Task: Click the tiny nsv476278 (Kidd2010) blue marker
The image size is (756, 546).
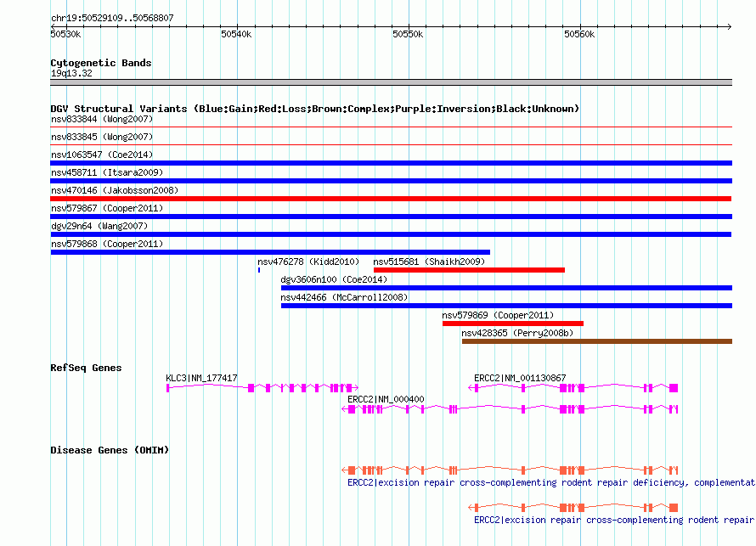Action: [x=259, y=270]
